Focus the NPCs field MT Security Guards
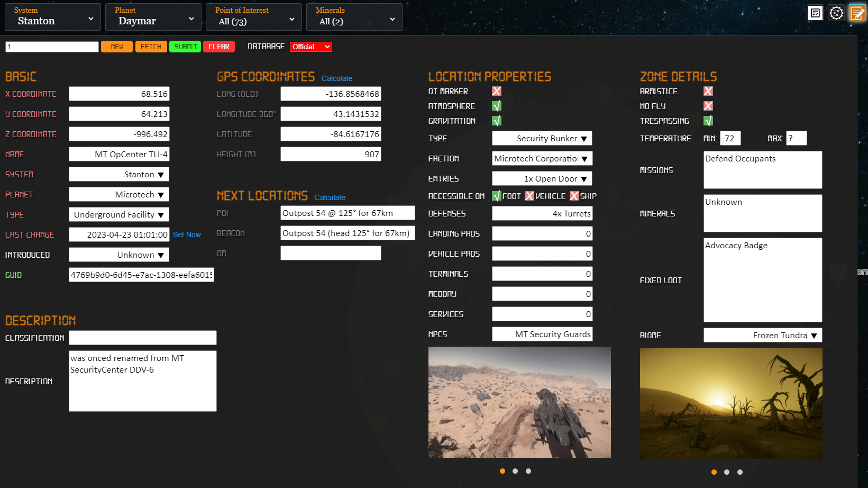Screen dimensions: 868x488 coord(542,334)
